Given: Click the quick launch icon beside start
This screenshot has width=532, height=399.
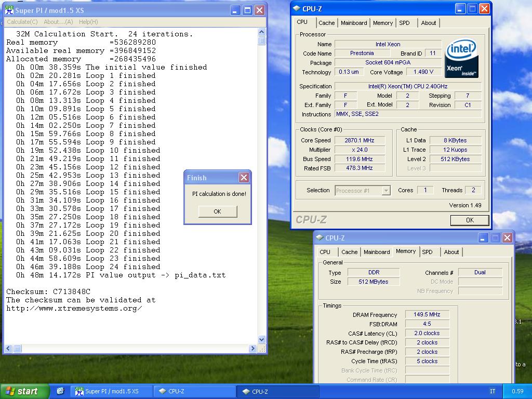Looking at the screenshot, I should 60,391.
